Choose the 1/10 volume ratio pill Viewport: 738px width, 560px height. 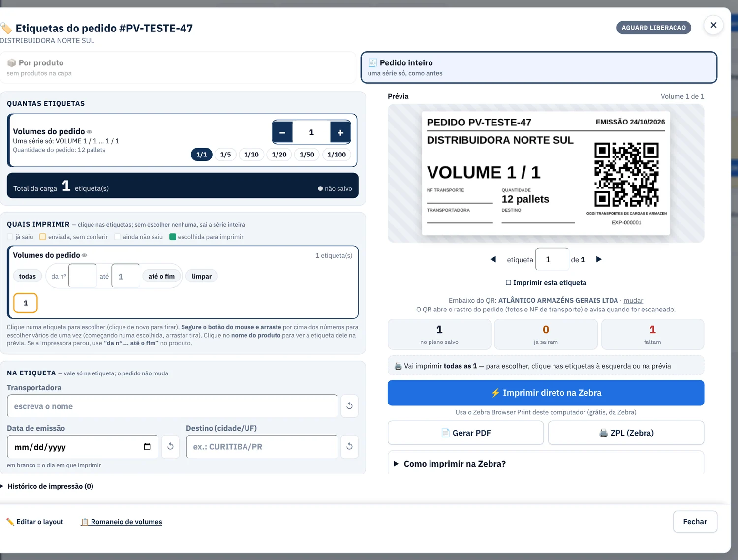(251, 155)
